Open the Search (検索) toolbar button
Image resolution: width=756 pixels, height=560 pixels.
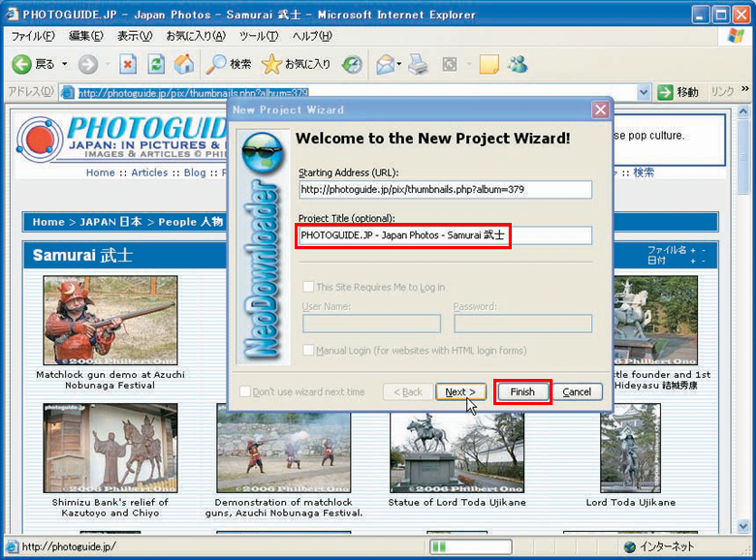(229, 64)
